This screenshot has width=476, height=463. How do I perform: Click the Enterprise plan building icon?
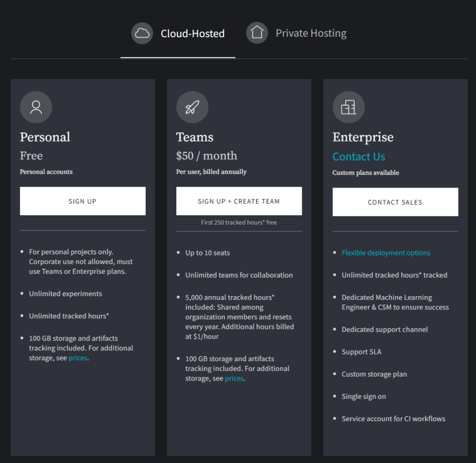click(x=348, y=107)
